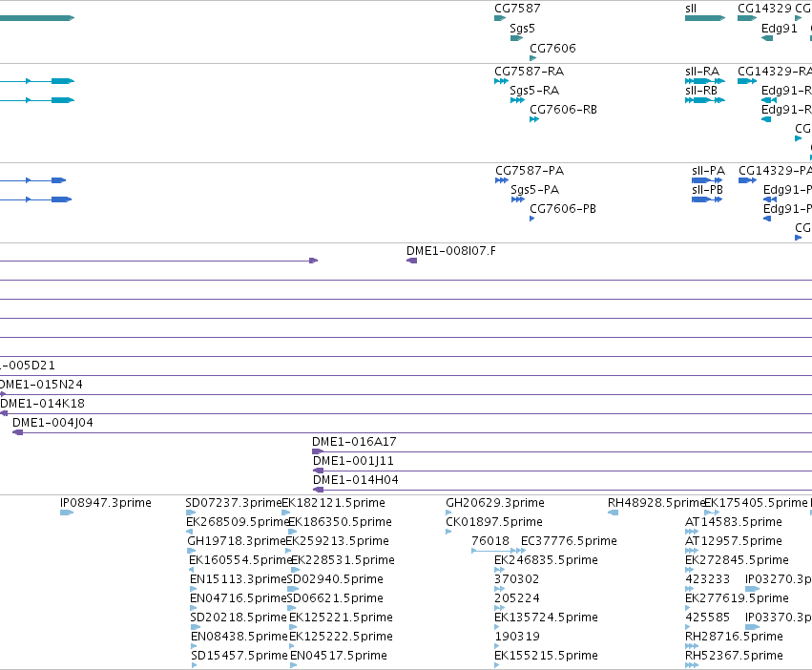Select protein Sgs5-PA
The image size is (812, 670).
point(535,190)
